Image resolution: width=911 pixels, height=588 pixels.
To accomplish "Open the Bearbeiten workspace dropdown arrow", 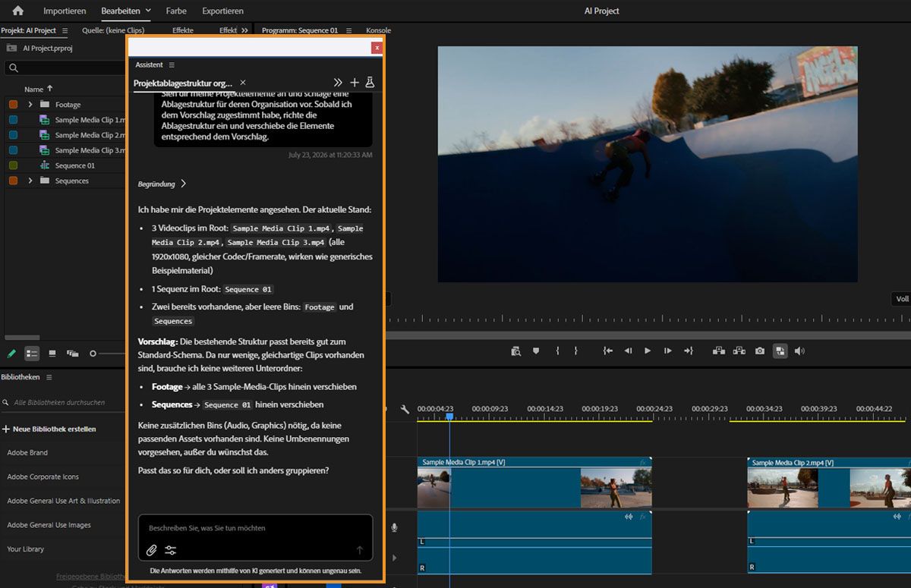I will [148, 11].
